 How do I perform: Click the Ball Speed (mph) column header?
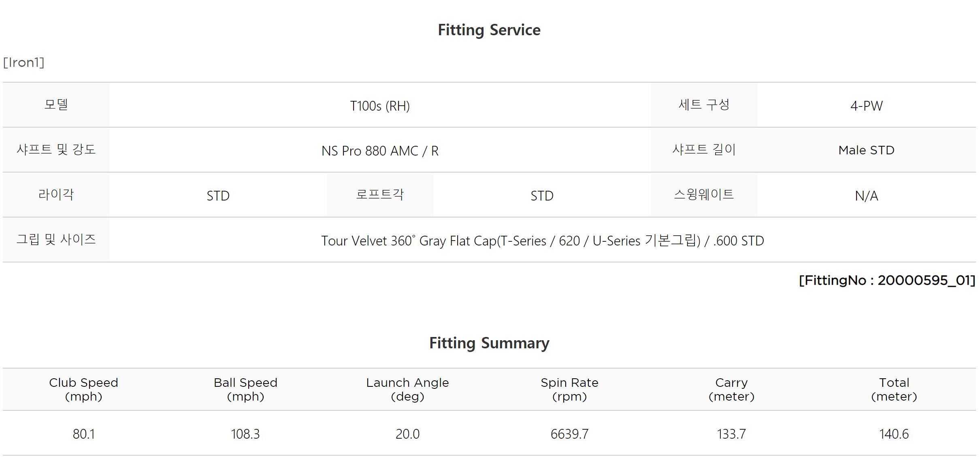pos(245,389)
